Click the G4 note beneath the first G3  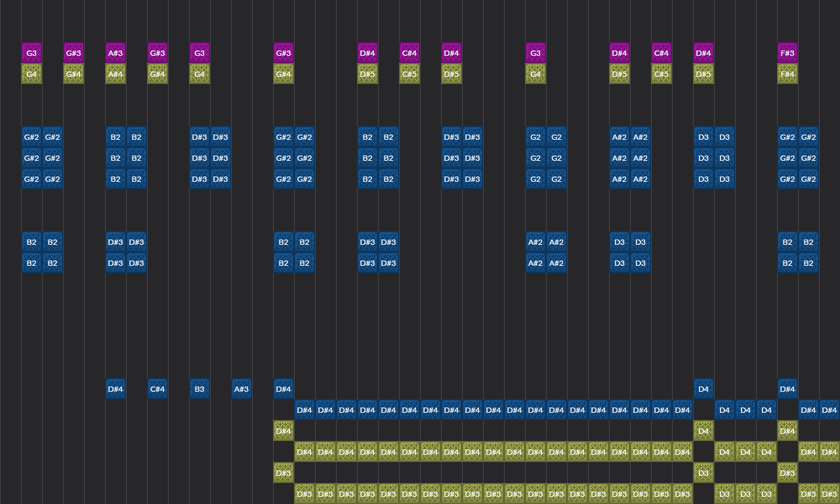(31, 73)
